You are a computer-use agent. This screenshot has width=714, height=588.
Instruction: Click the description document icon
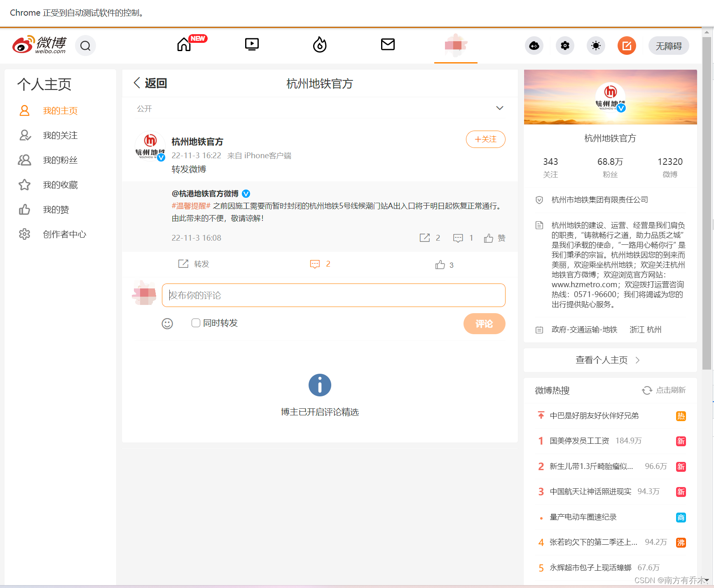point(539,225)
